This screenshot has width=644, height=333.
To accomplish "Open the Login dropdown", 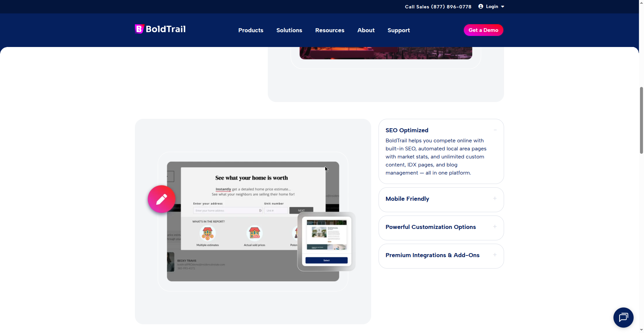I will 491,6.
